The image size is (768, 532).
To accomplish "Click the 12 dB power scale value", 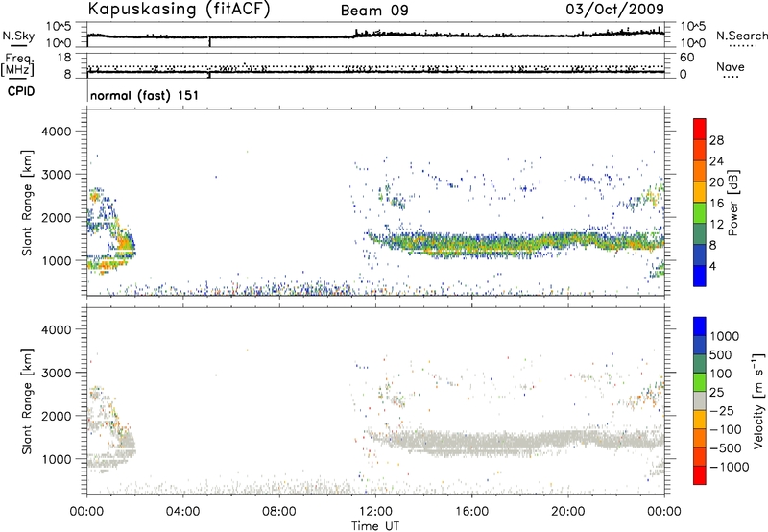I will pos(716,225).
